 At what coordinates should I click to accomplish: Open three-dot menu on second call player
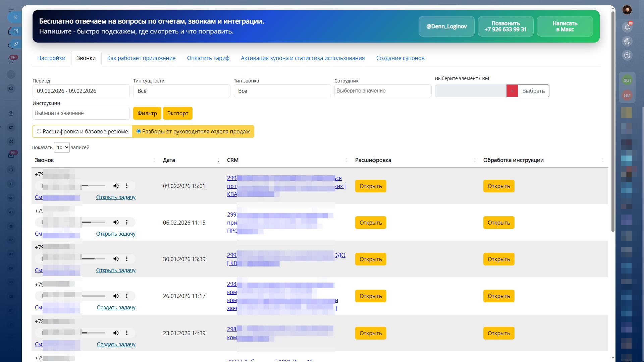127,222
